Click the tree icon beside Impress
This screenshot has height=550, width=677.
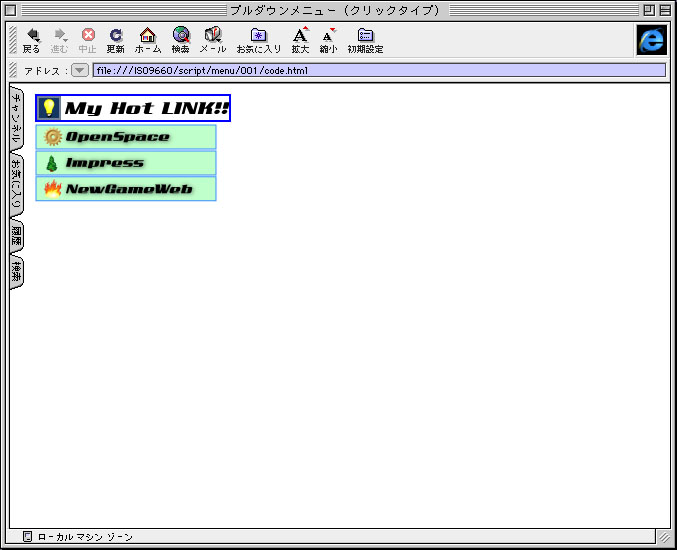point(52,164)
